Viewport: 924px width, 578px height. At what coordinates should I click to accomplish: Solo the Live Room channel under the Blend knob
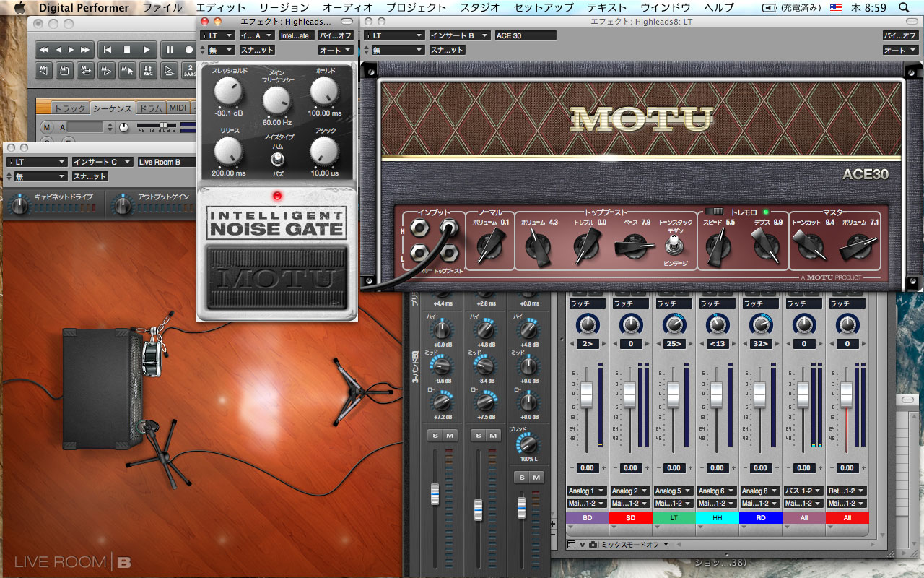click(521, 478)
